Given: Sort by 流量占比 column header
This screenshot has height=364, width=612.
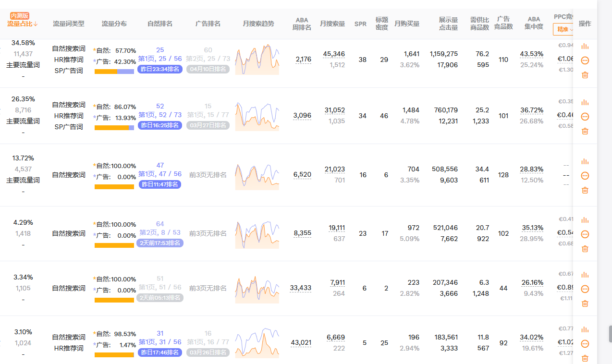Looking at the screenshot, I should 23,24.
